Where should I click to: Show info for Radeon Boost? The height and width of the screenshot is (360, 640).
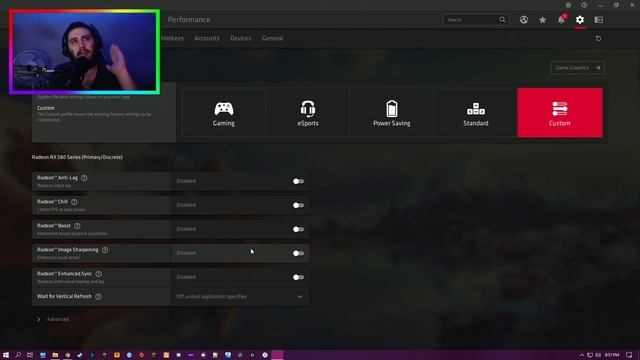(x=77, y=226)
